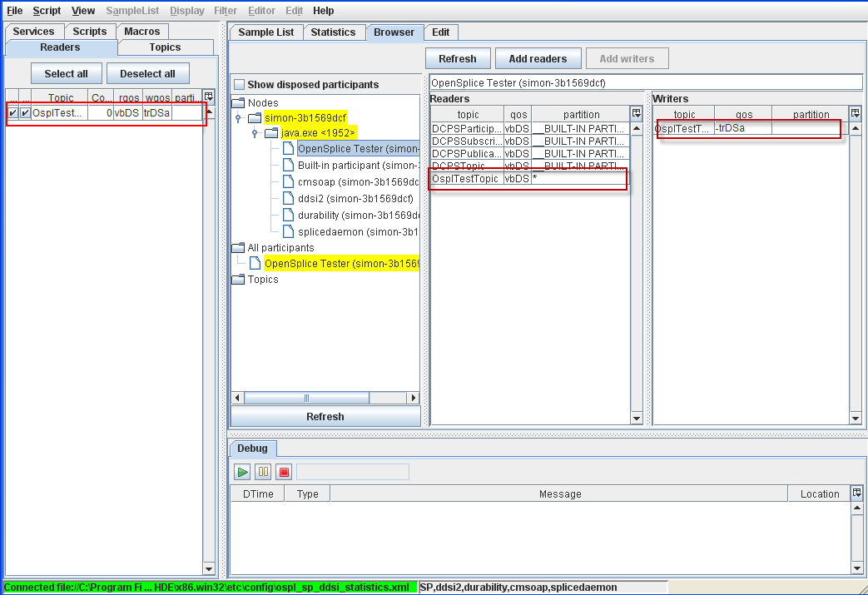868x595 pixels.
Task: Click java.exe <1952> folder icon
Action: pos(271,133)
